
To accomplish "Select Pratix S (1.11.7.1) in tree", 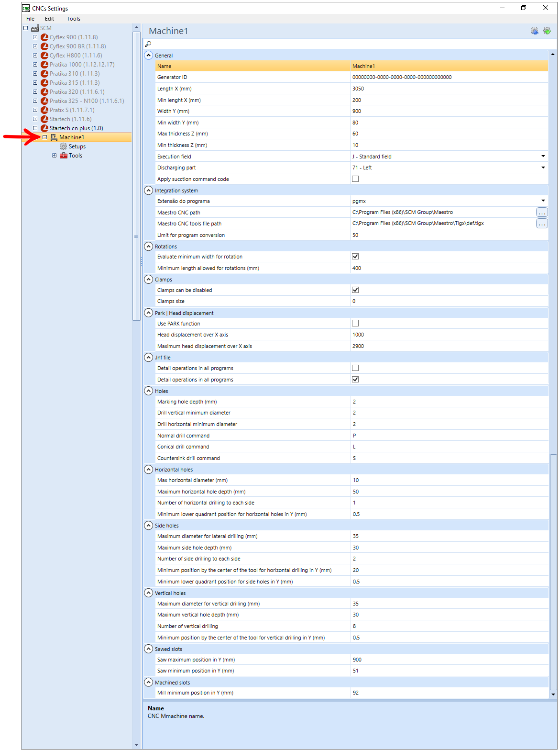I will pyautogui.click(x=72, y=110).
